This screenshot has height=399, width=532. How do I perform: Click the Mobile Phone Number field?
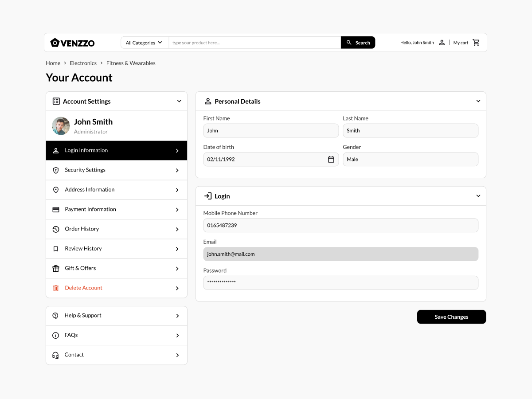click(x=340, y=225)
